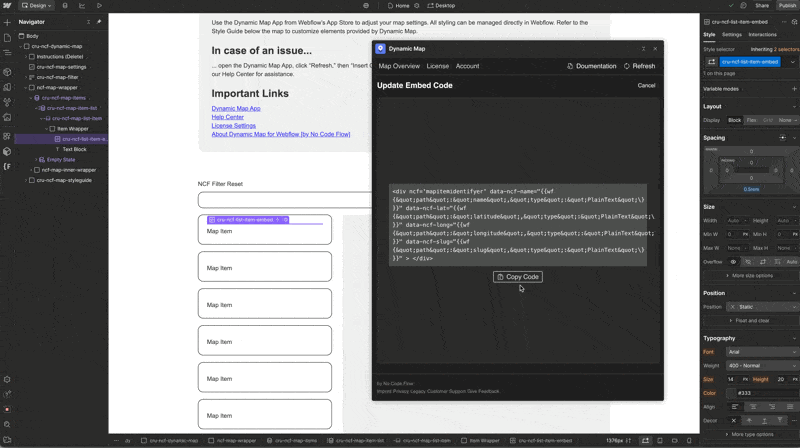
Task: Select no text decoration X
Action: [734, 420]
